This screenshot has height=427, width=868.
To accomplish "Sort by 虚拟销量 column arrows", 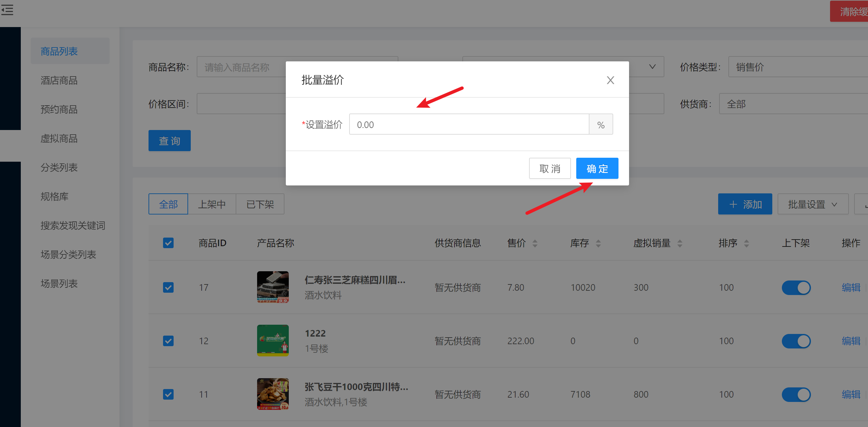I will point(680,243).
